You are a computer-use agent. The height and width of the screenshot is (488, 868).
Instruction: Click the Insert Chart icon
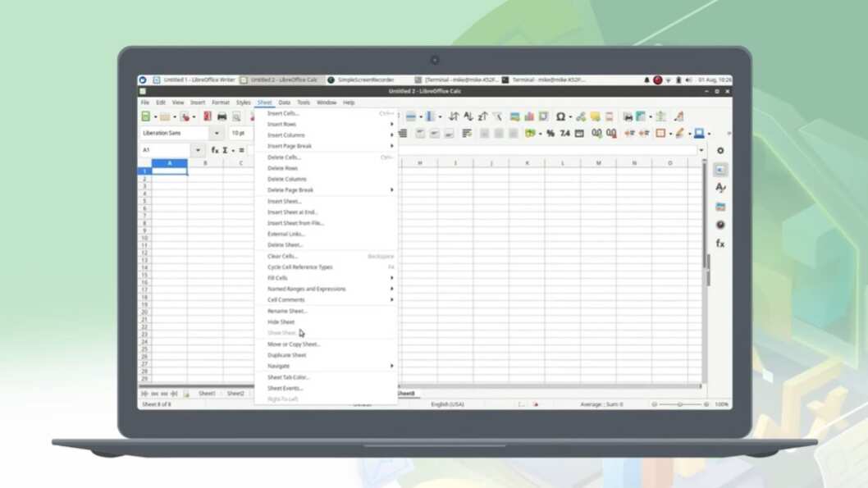[x=529, y=117]
